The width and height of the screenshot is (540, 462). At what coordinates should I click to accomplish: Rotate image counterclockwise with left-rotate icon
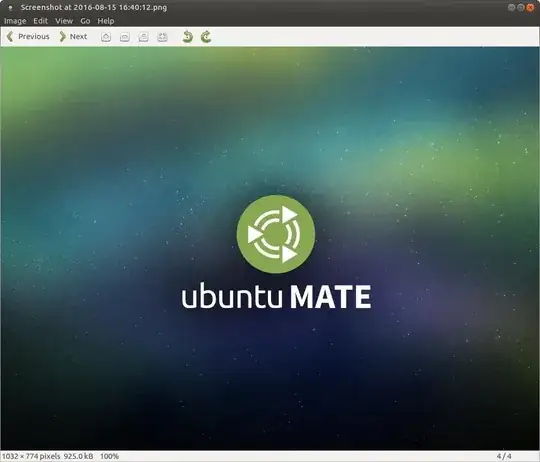click(x=188, y=37)
